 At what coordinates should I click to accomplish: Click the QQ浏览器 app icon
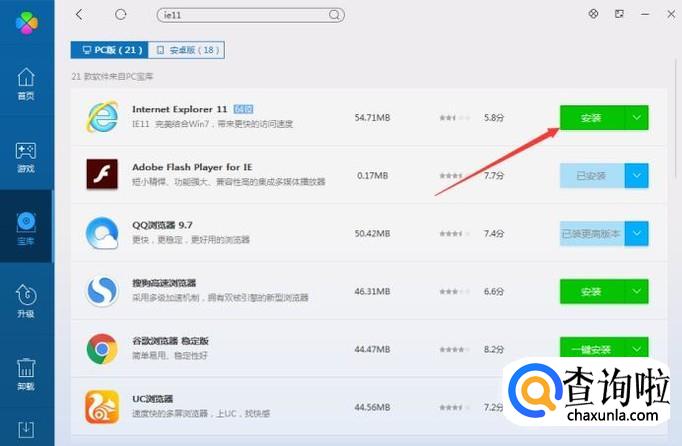(x=102, y=233)
